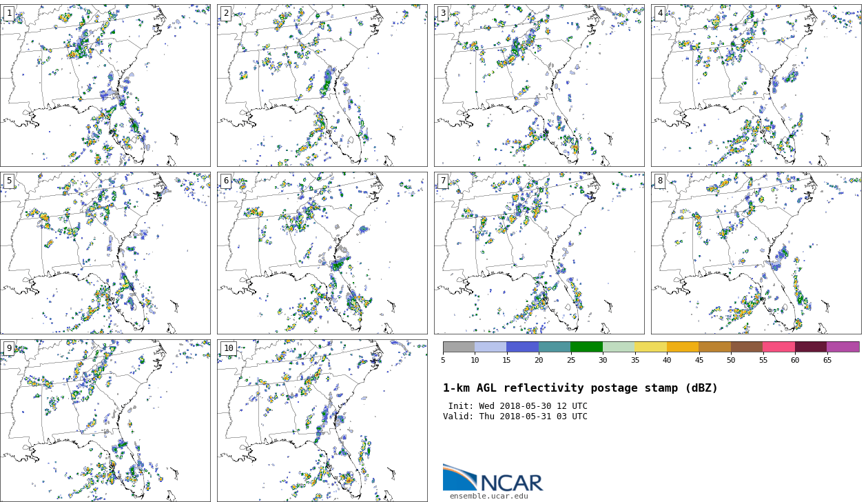
Task: Select the yellow 35–40 dBZ swatch
Action: click(x=650, y=347)
